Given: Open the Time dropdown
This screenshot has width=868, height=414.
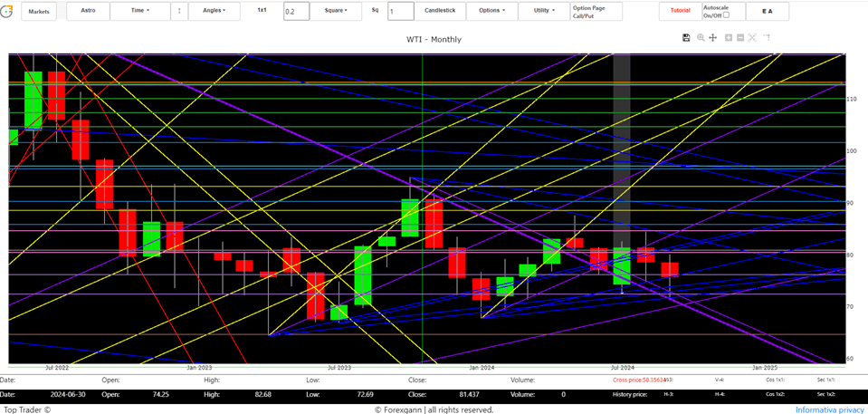Looking at the screenshot, I should click(x=139, y=11).
